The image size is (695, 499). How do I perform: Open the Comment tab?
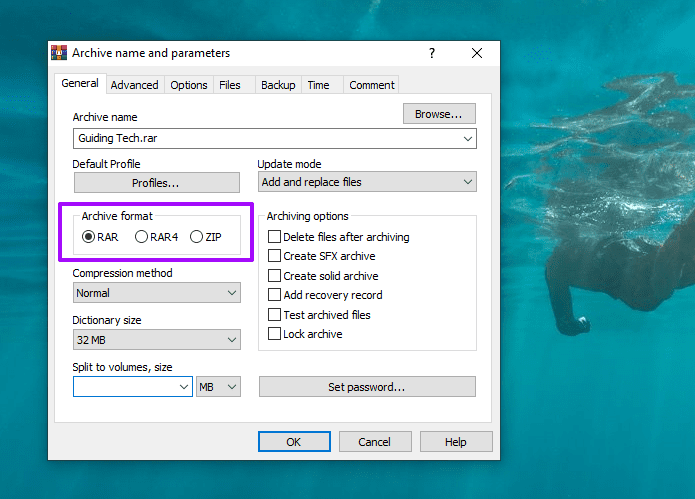coord(372,85)
